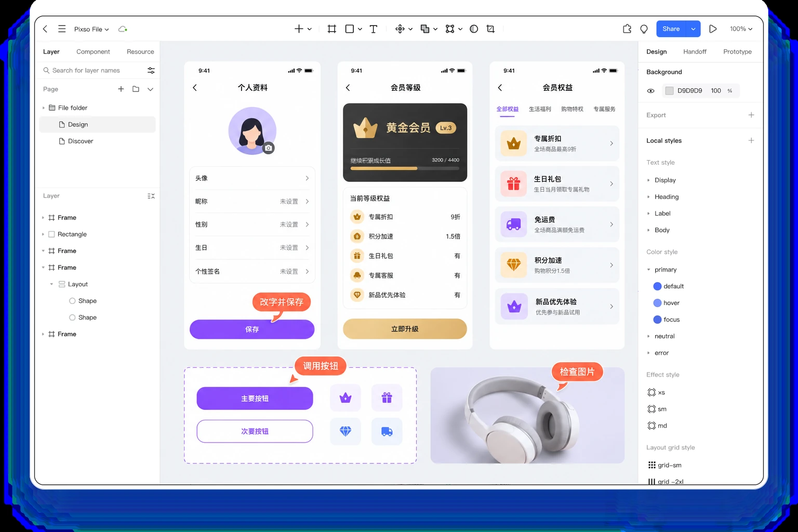Expand the Rectangle layer

[x=43, y=234]
